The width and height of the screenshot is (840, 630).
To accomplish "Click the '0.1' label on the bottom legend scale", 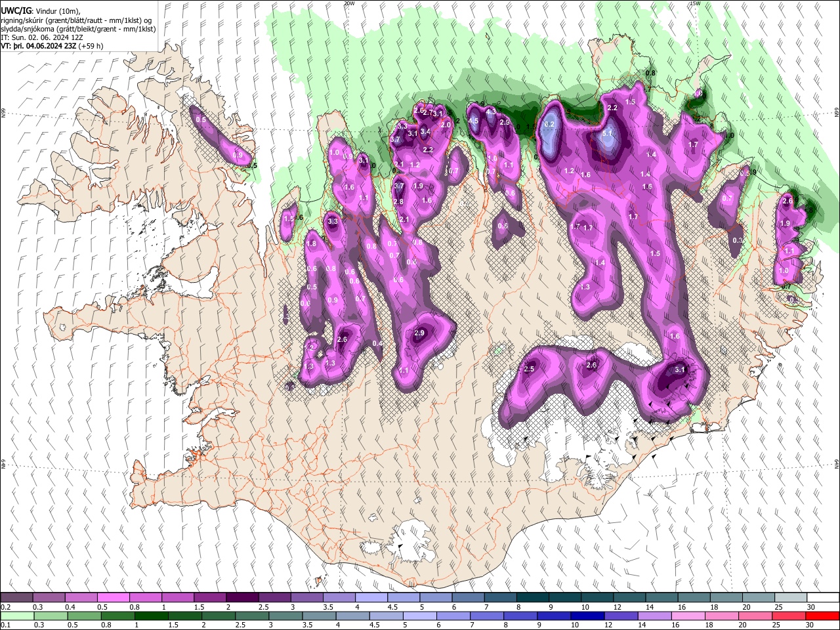I will pyautogui.click(x=5, y=625).
